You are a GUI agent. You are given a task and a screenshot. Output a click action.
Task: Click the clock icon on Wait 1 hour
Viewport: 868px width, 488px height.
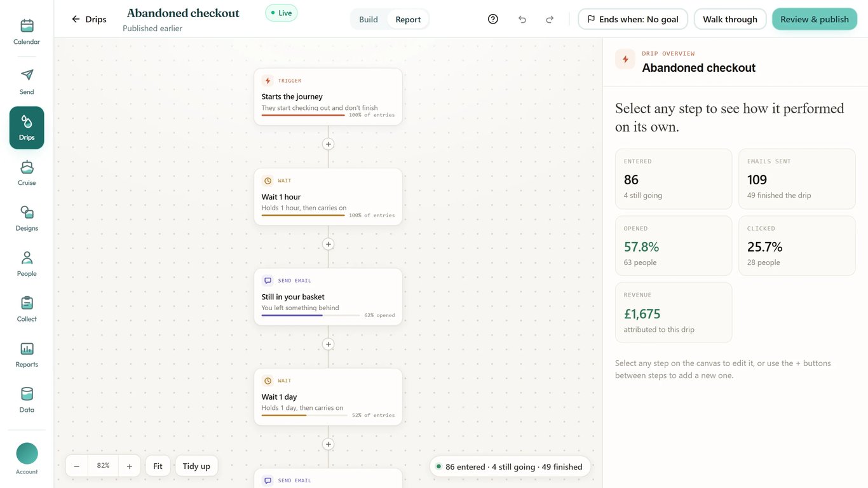tap(268, 180)
